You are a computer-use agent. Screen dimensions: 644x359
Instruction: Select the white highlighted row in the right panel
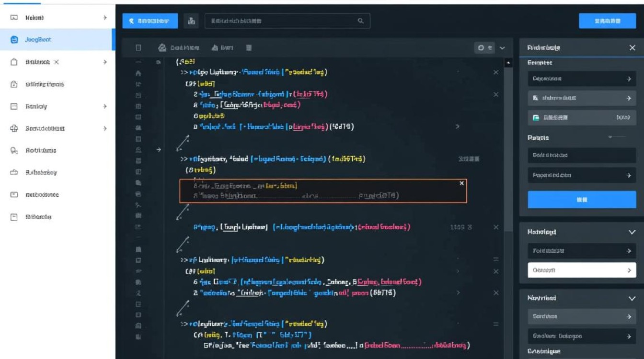pyautogui.click(x=581, y=270)
